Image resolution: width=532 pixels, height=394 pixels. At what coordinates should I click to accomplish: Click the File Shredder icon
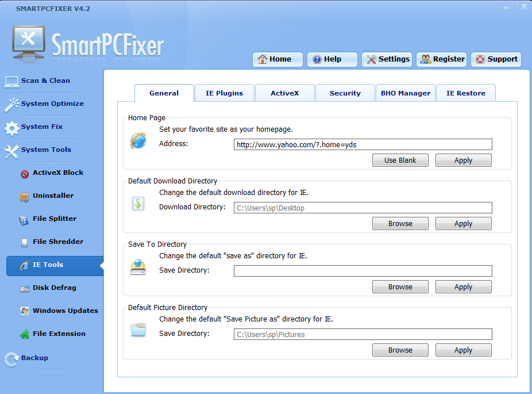(x=25, y=243)
